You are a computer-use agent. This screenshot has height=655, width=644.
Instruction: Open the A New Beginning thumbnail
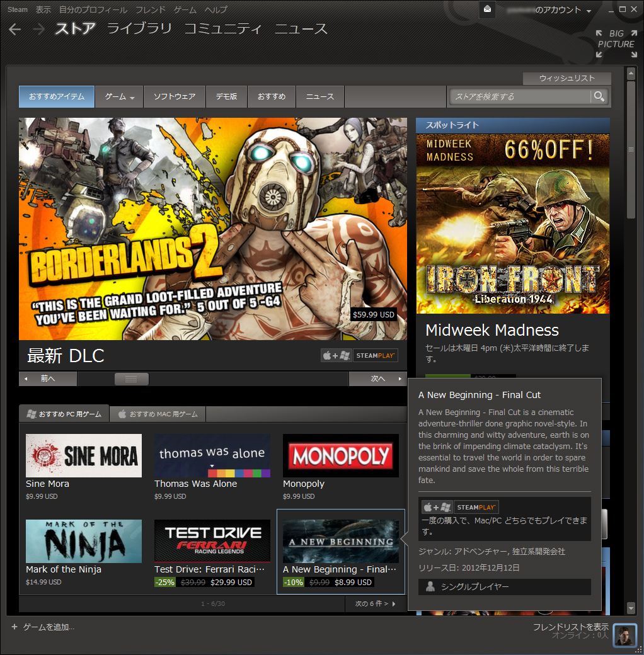coord(341,541)
